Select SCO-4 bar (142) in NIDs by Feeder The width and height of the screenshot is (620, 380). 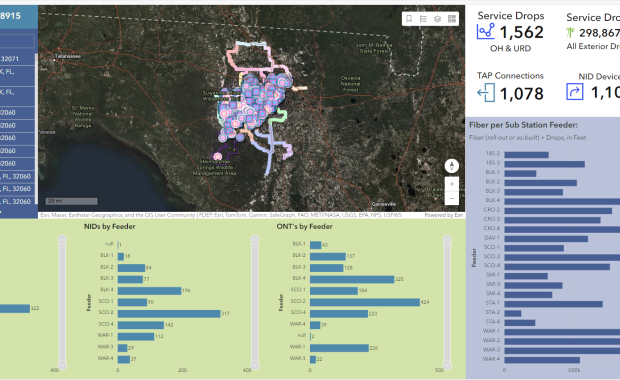point(141,325)
